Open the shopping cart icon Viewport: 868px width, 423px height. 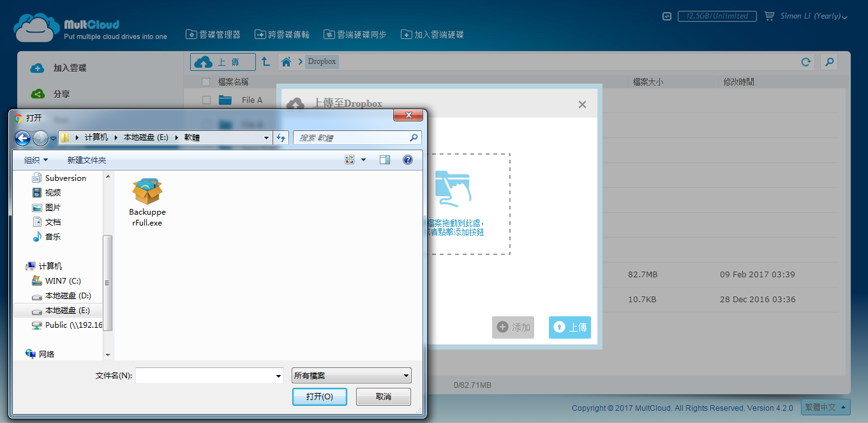coord(769,16)
